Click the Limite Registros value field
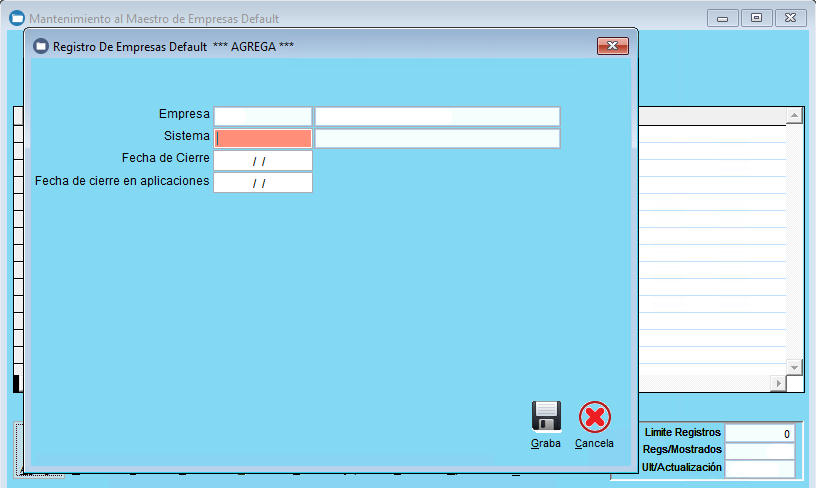This screenshot has width=816, height=488. click(760, 433)
